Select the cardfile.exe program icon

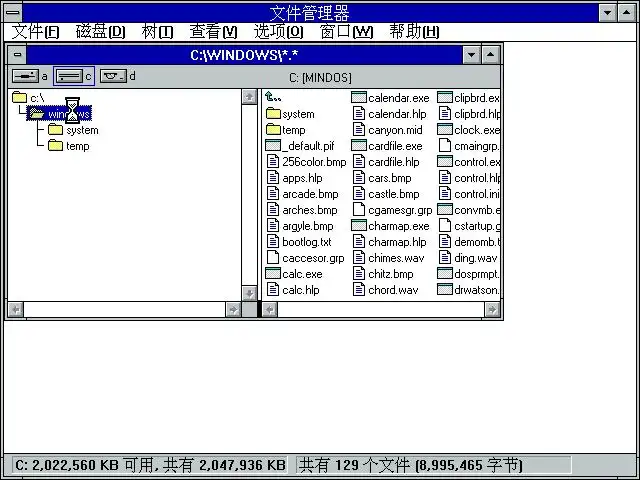(x=359, y=146)
